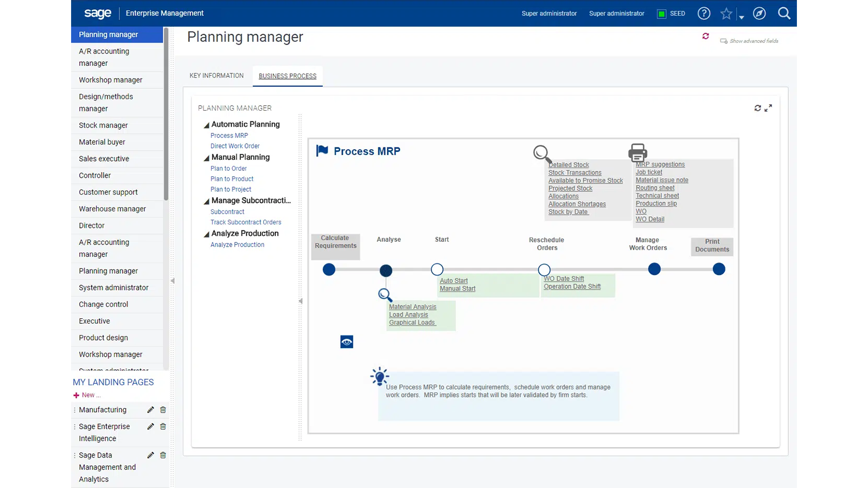Click the favorites star icon
Screen dimensions: 868x488
[726, 14]
